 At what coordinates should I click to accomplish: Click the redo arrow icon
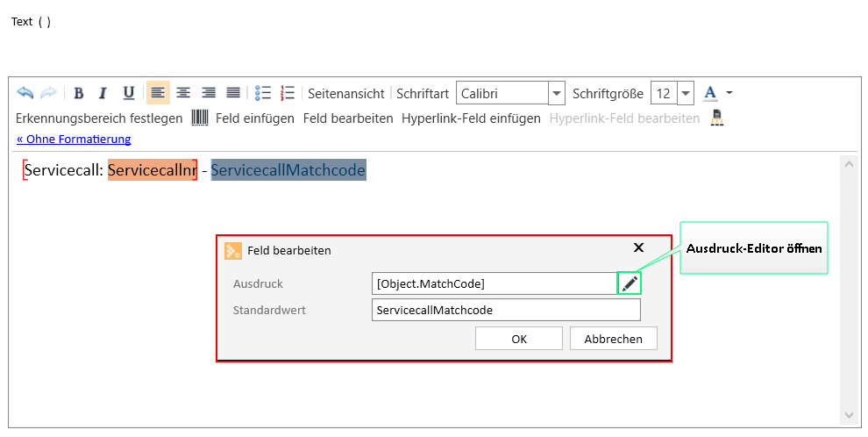coord(49,92)
